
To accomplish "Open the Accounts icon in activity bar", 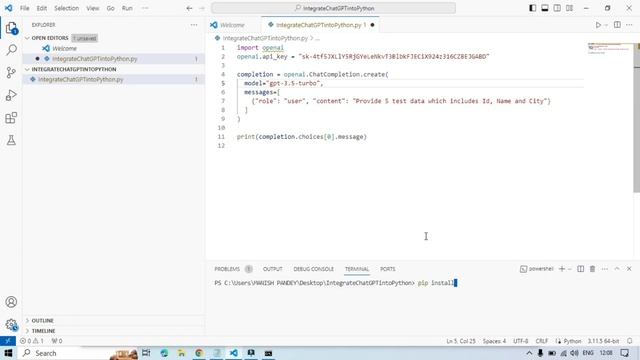I will coord(11,302).
